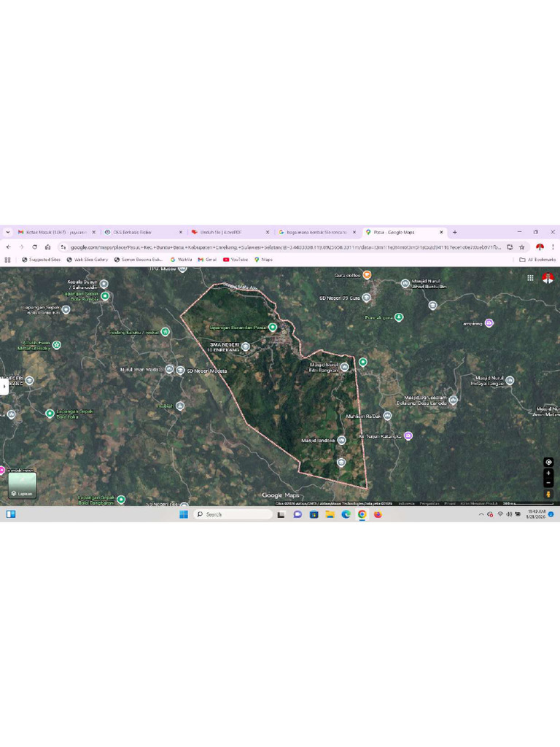The image size is (560, 747).
Task: Open the All Bookmarks folder
Action: click(x=537, y=260)
